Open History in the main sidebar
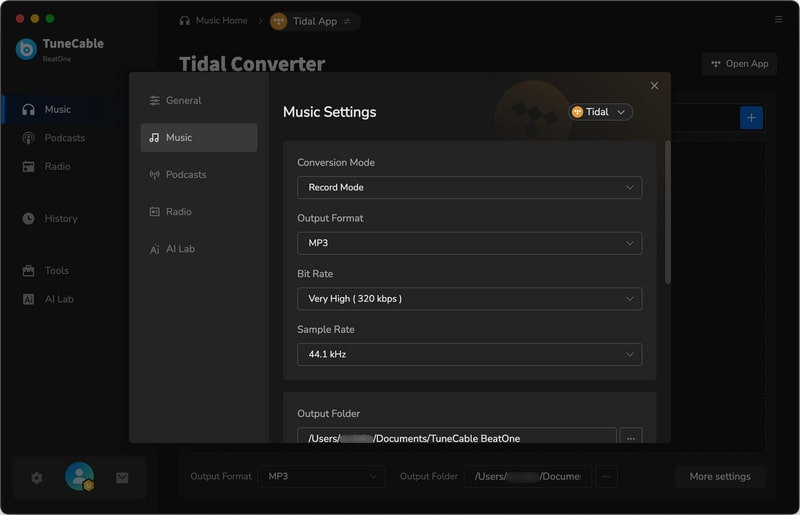 pyautogui.click(x=64, y=218)
